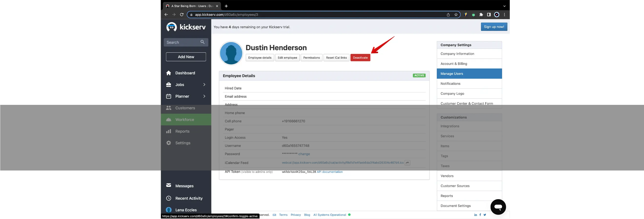Image resolution: width=644 pixels, height=219 pixels.
Task: Open Vendors under Customizations
Action: 469,176
